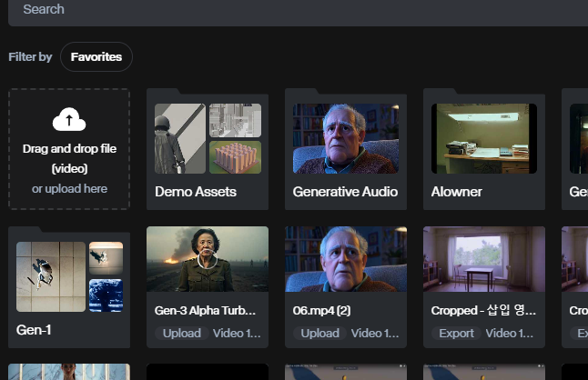Click the cloud upload icon
This screenshot has height=380, width=588.
[x=69, y=119]
